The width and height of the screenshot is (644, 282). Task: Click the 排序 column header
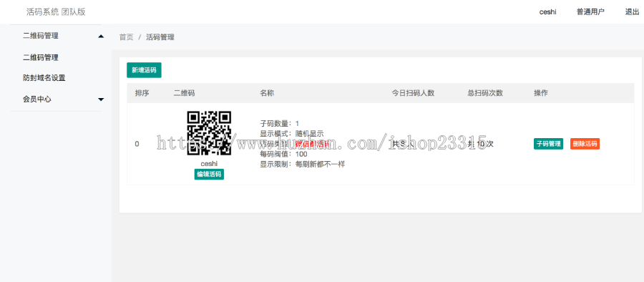coord(142,93)
